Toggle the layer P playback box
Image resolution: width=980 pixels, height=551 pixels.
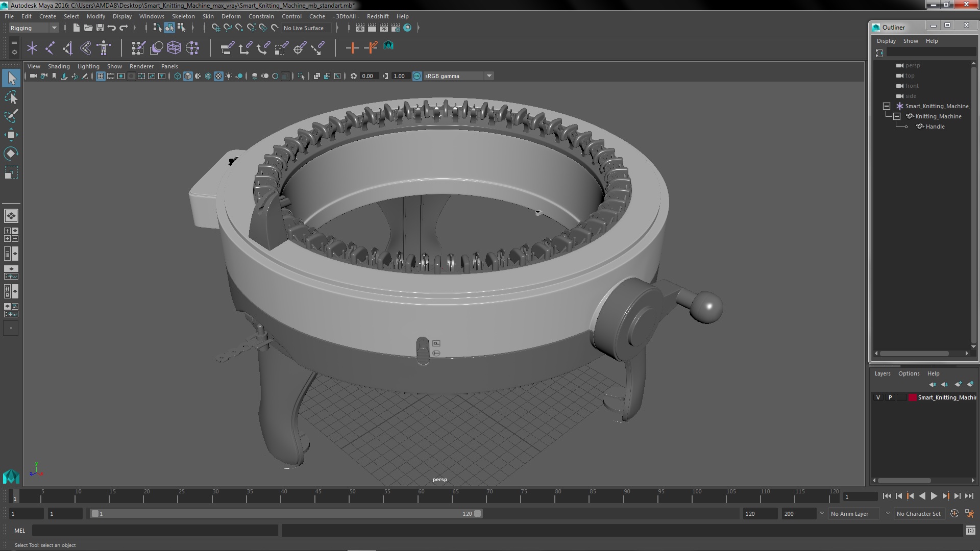click(x=890, y=397)
